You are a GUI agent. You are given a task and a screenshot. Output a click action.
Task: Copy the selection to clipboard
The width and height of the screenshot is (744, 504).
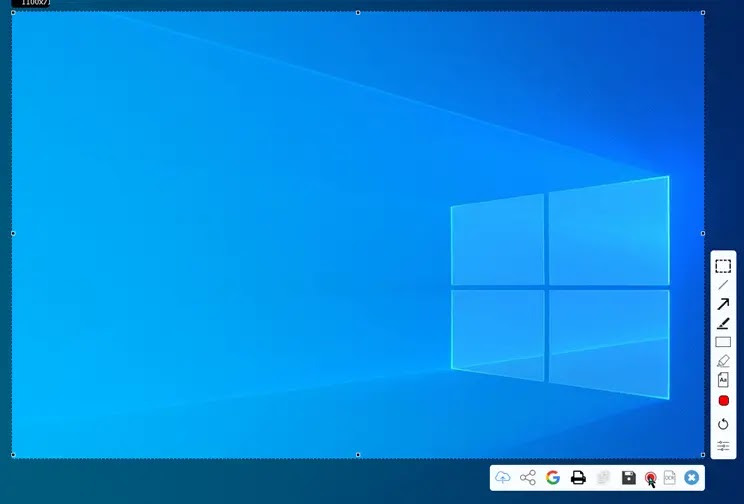click(x=603, y=477)
